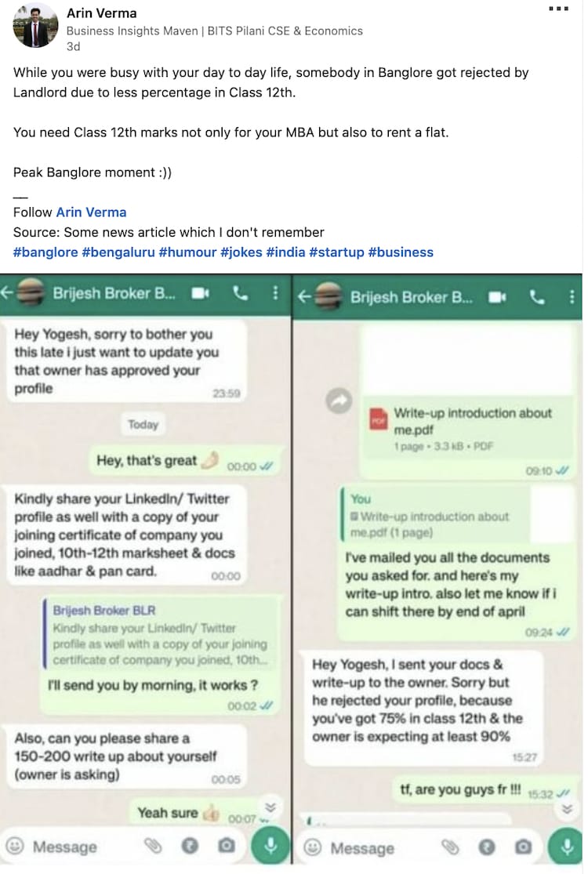588x874 pixels.
Task: Jump to latest messages in right chat
Action: point(568,810)
